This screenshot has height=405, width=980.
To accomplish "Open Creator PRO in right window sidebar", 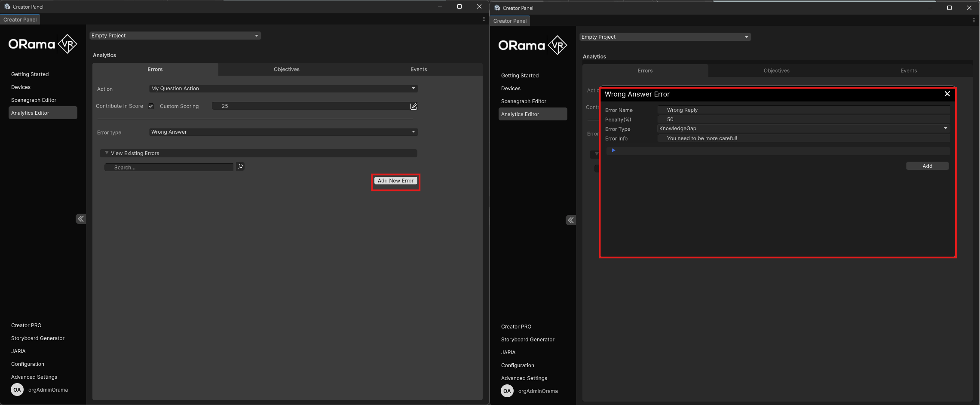I will pos(516,327).
